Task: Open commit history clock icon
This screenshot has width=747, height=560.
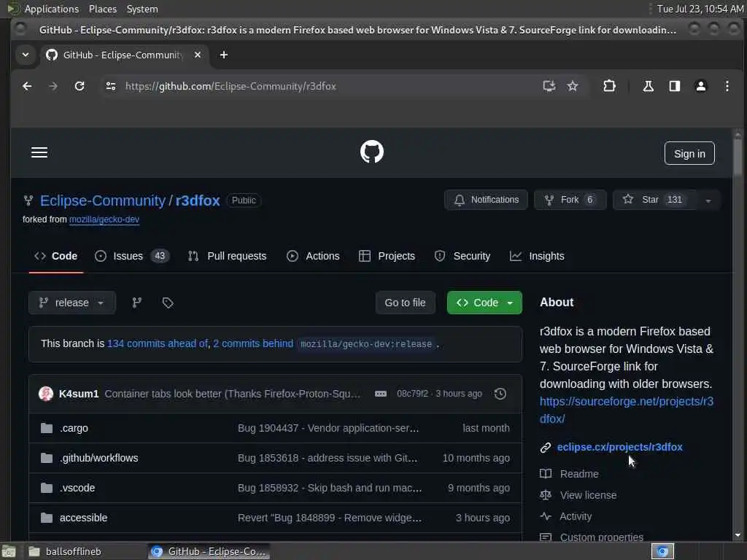Action: (x=500, y=394)
